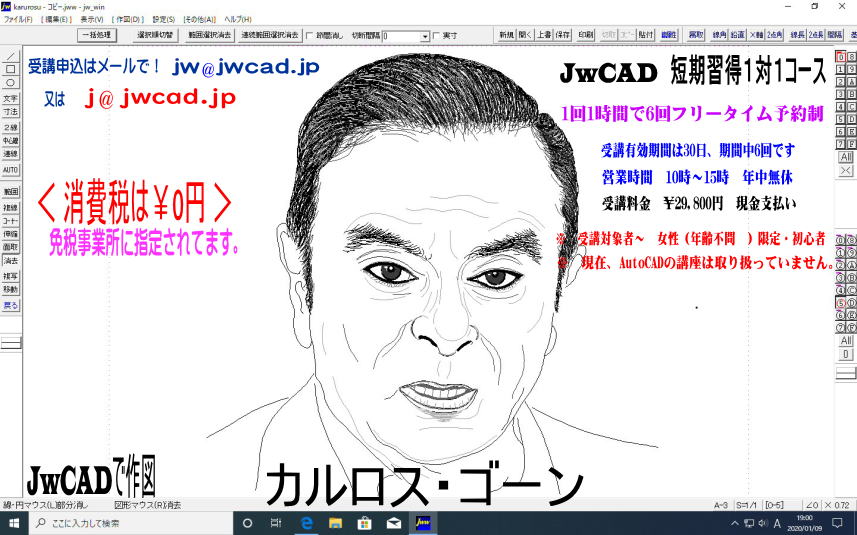Click All in layer group panel
This screenshot has height=535, width=857.
846,341
